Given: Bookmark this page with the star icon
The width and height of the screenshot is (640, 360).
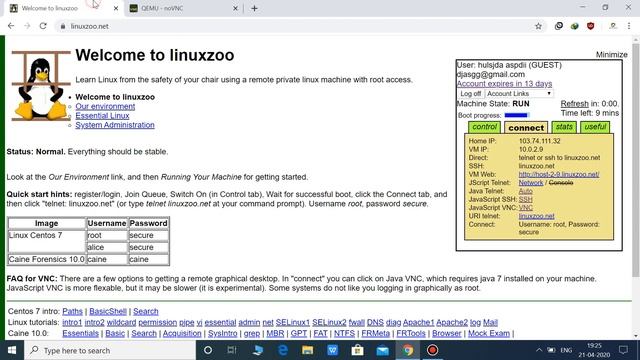Looking at the screenshot, I should pos(538,26).
